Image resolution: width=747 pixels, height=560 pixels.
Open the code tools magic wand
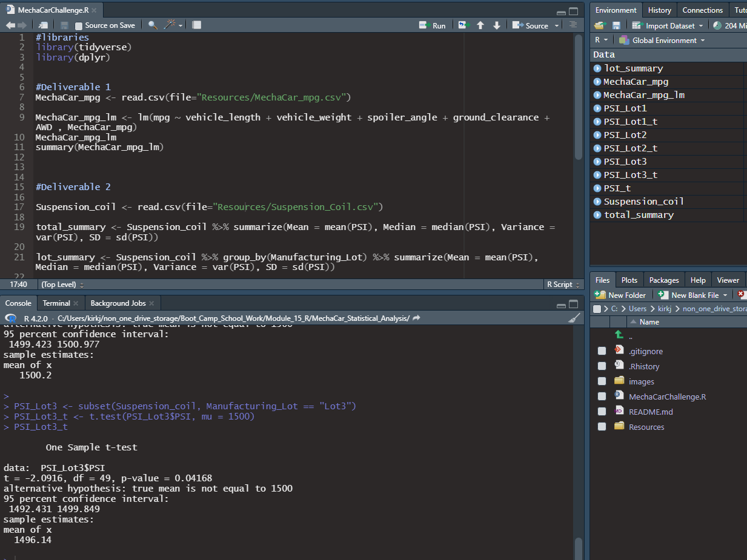pyautogui.click(x=170, y=25)
